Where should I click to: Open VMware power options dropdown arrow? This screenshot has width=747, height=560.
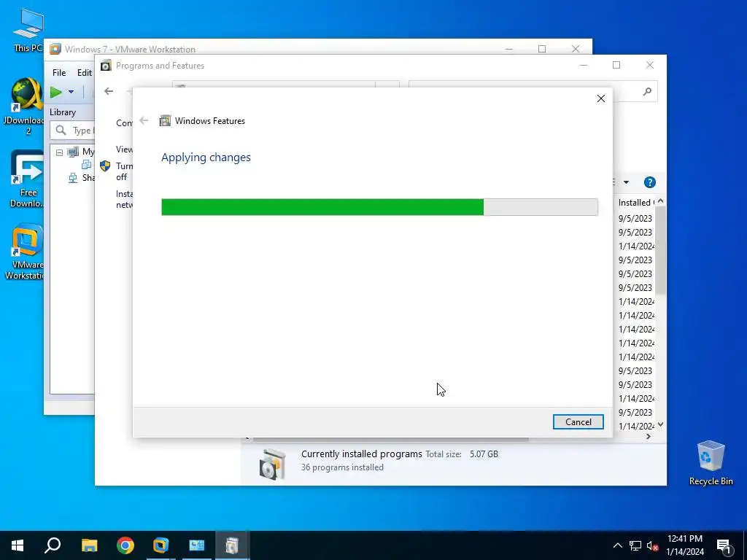coord(71,92)
